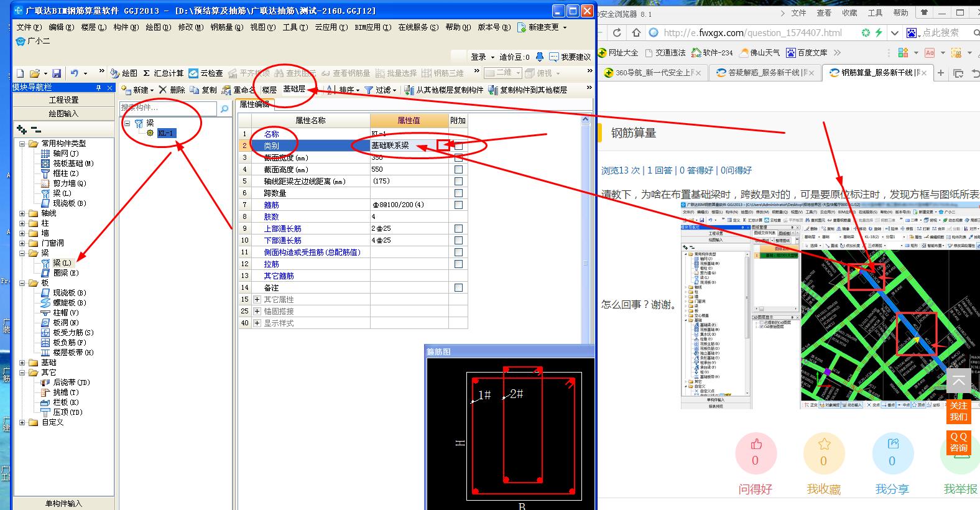This screenshot has width=980, height=510.
Task: Reload the page in 360 browser
Action: pyautogui.click(x=617, y=33)
